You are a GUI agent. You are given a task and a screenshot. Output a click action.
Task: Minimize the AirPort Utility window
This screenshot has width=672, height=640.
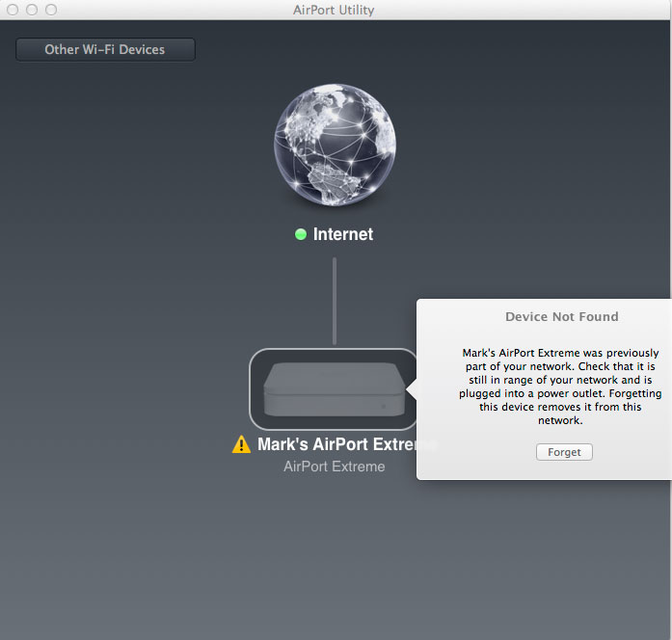click(32, 10)
